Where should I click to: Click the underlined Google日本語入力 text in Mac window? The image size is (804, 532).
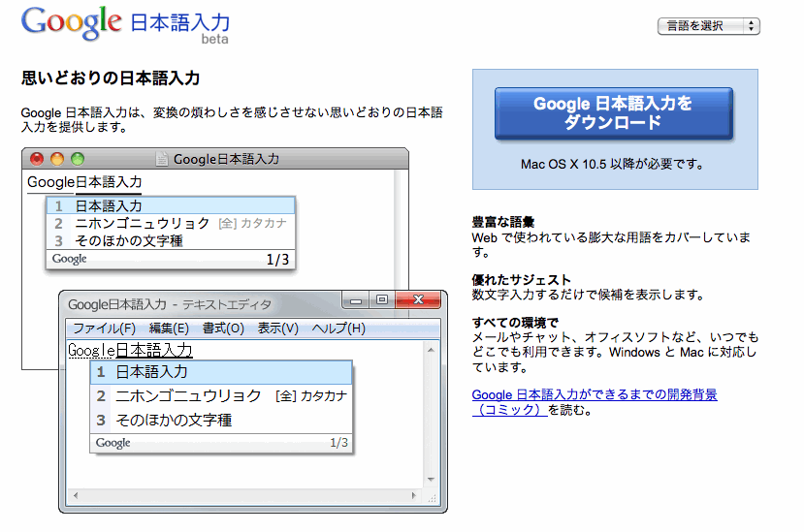(x=84, y=182)
